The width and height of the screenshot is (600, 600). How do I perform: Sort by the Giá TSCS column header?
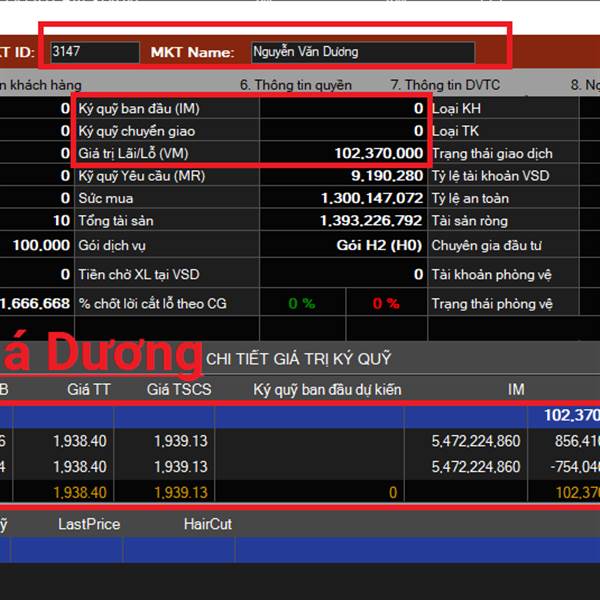[179, 389]
